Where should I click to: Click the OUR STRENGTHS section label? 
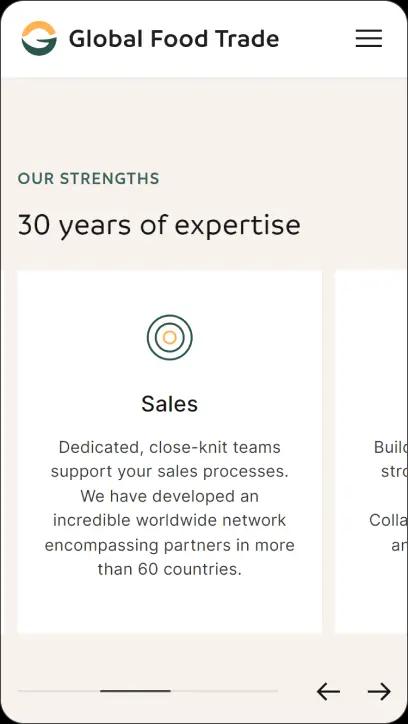pyautogui.click(x=89, y=179)
